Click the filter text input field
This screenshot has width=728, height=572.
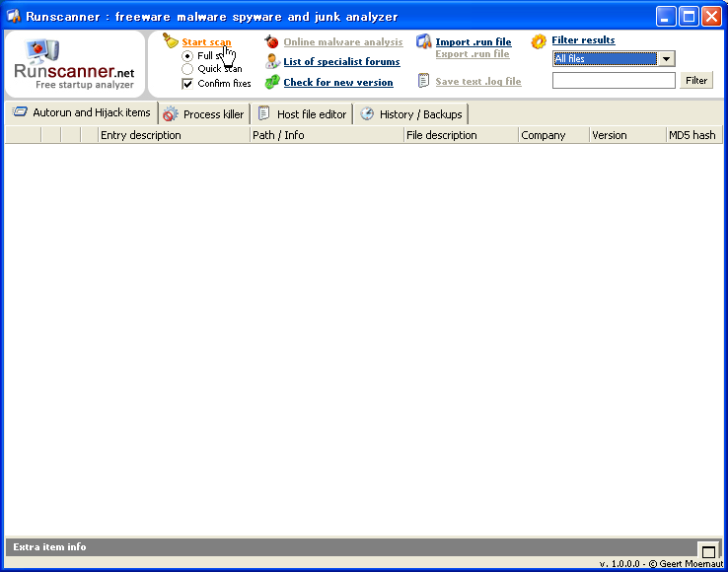614,80
